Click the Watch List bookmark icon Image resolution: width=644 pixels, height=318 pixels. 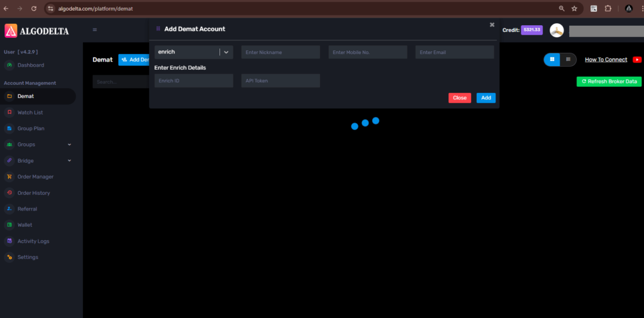click(9, 112)
